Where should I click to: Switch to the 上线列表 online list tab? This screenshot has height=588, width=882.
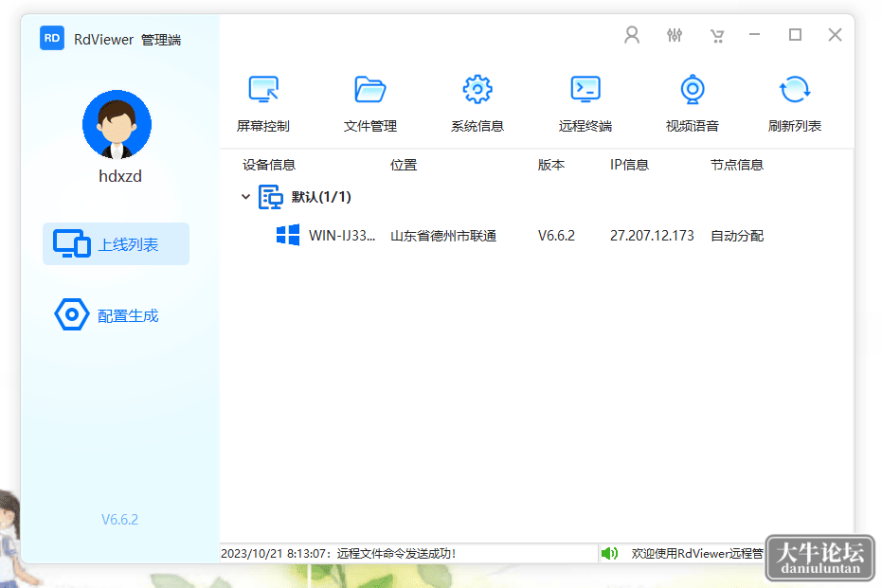[116, 244]
